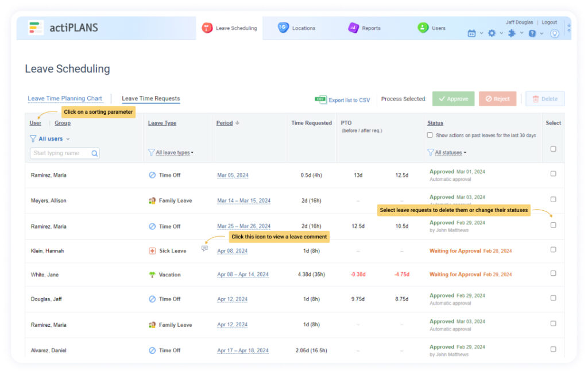Open the Leave Scheduling module icon
Screen dimensions: 588x374
(207, 26)
